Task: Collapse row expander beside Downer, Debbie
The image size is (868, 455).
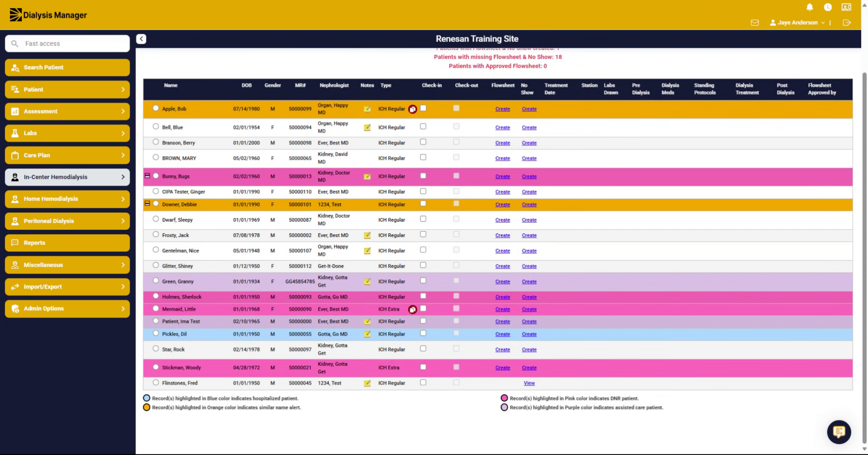Action: pos(147,203)
